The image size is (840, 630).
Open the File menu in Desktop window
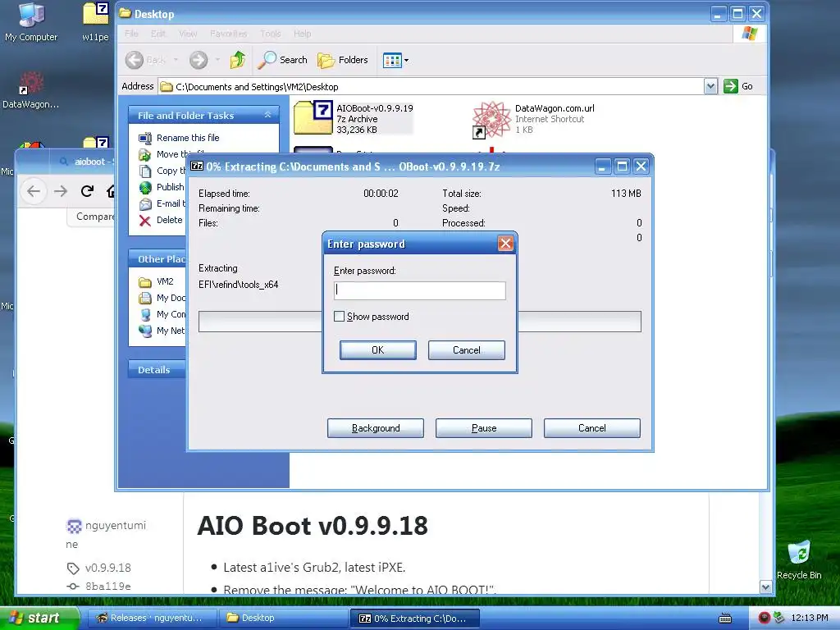[131, 34]
